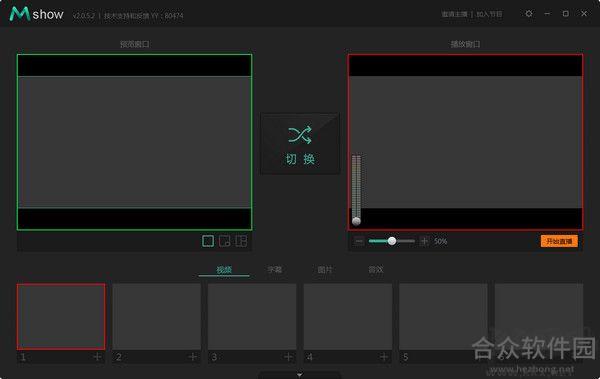
Task: Click the orange 开始直播 button
Action: pyautogui.click(x=559, y=241)
